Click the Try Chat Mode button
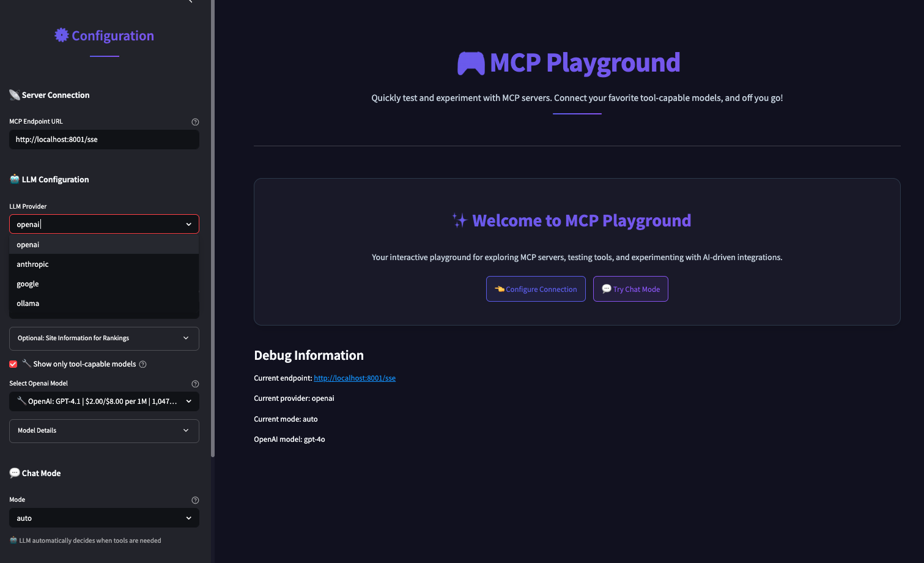 pos(630,289)
